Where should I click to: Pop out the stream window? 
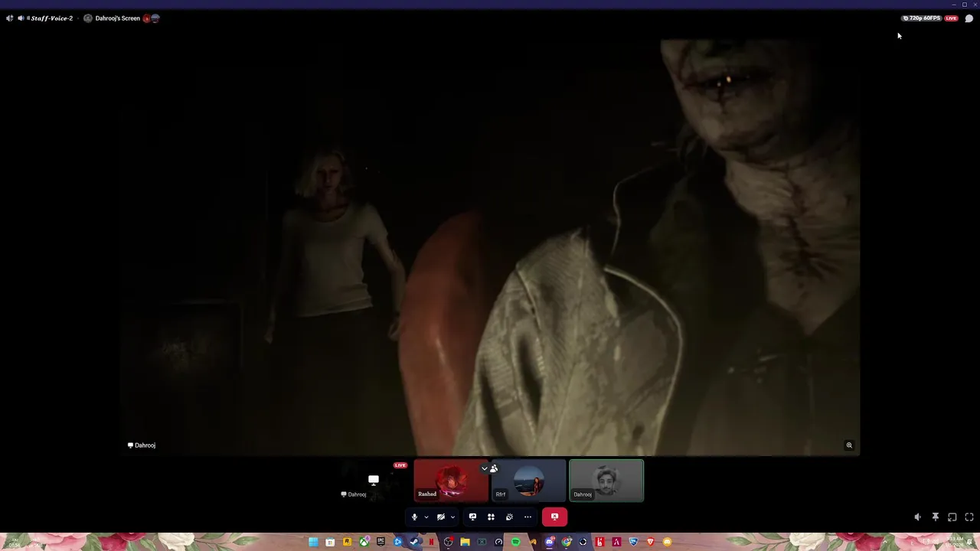pos(952,517)
